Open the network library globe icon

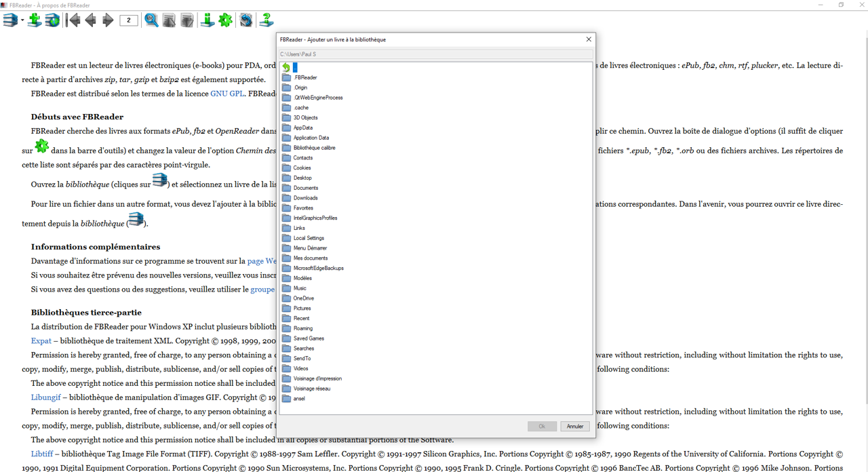click(52, 20)
